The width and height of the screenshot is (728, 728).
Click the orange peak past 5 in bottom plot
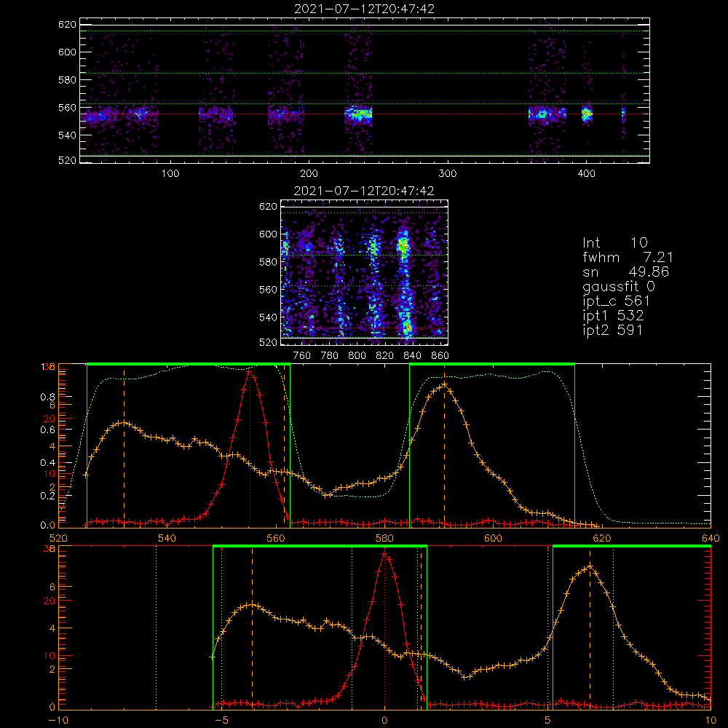[590, 566]
